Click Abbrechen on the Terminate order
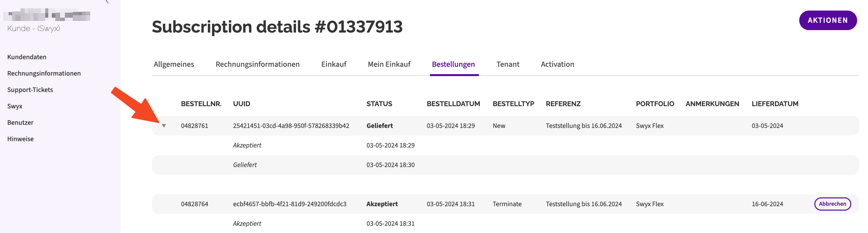 (x=833, y=204)
